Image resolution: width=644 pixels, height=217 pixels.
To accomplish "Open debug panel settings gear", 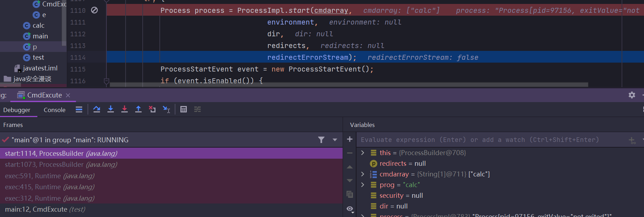I will tap(632, 95).
